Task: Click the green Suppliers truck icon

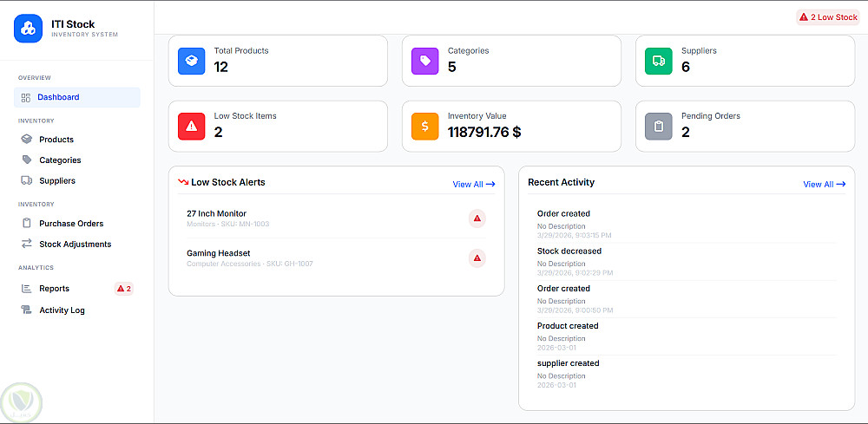Action: [x=659, y=61]
